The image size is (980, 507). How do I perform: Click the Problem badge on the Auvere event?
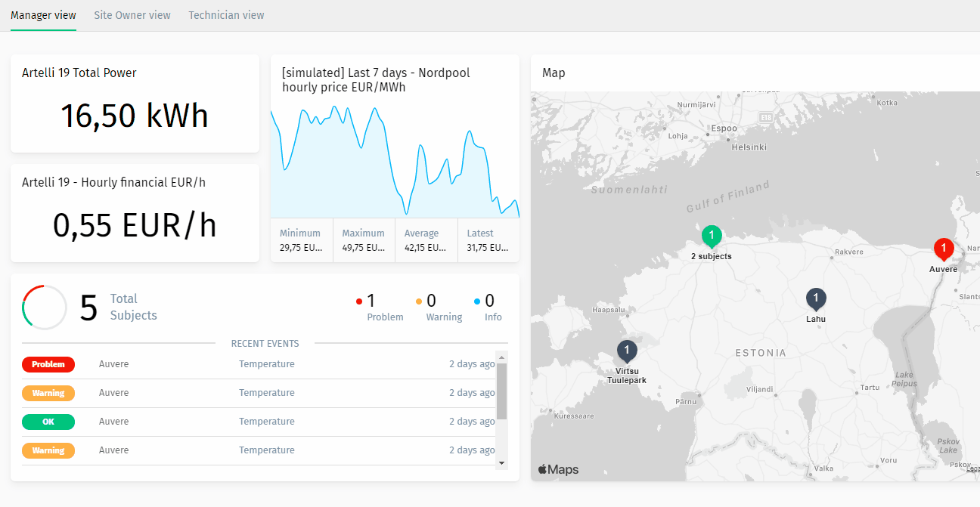[48, 364]
